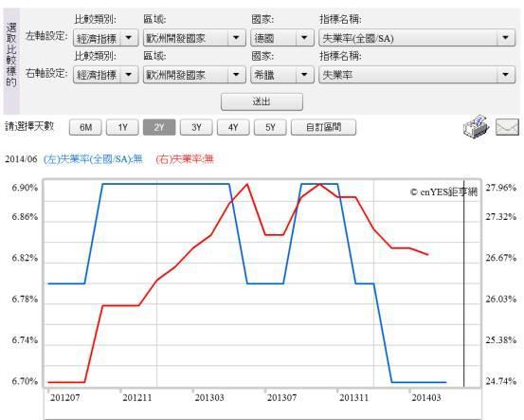Click right axis value 27.96%

pyautogui.click(x=501, y=188)
